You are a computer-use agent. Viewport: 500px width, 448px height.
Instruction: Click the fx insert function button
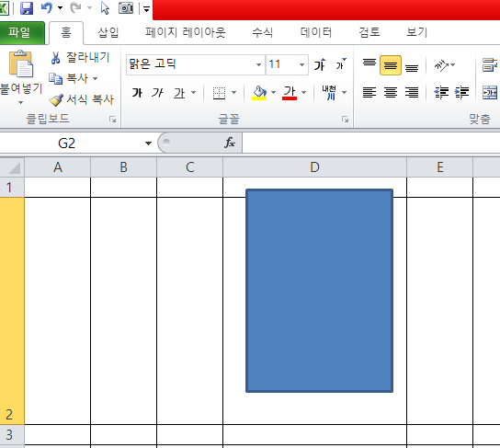(x=230, y=143)
